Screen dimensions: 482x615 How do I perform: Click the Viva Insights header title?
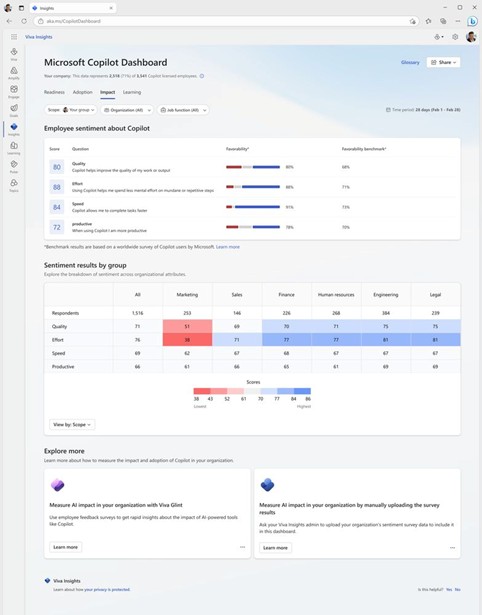click(x=38, y=37)
